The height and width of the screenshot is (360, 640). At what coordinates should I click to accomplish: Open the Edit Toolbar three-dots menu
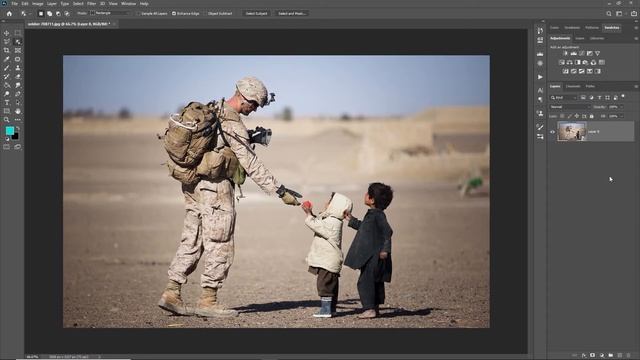[x=18, y=120]
